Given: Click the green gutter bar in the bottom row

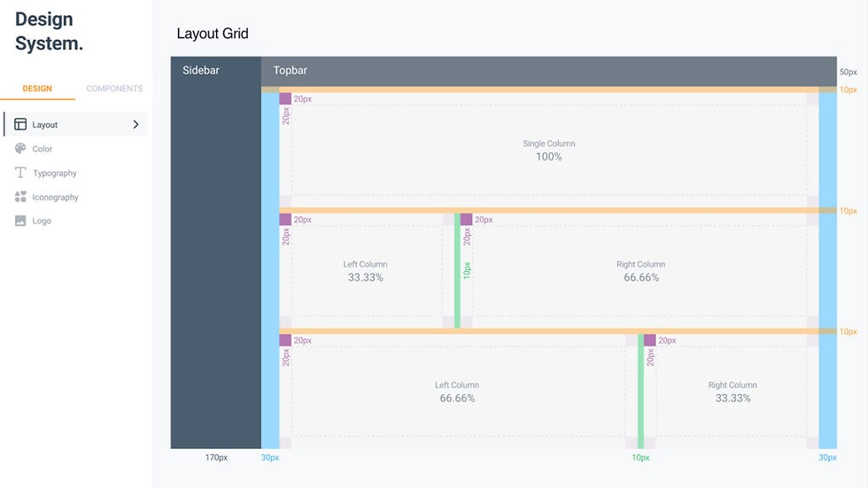Looking at the screenshot, I should (640, 391).
